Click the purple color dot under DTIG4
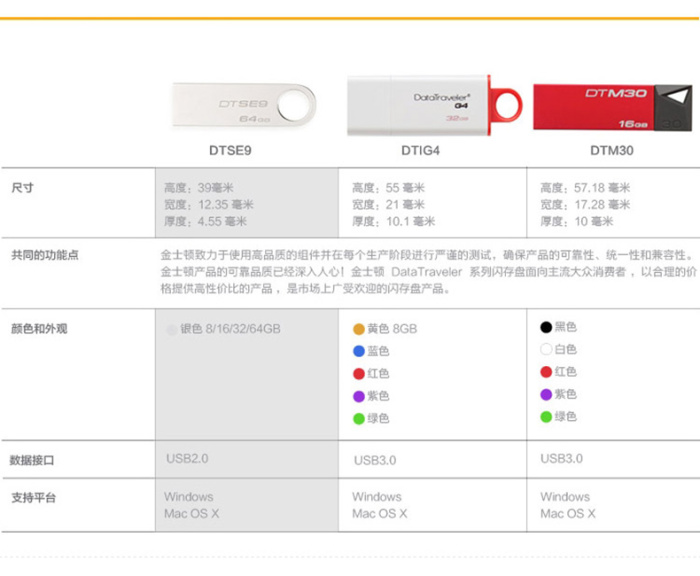This screenshot has width=700, height=576. click(359, 396)
